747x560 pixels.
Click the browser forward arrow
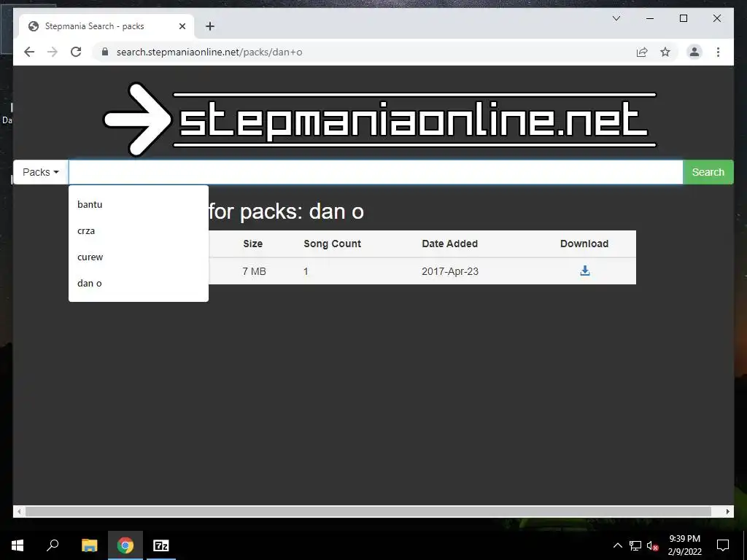coord(53,52)
